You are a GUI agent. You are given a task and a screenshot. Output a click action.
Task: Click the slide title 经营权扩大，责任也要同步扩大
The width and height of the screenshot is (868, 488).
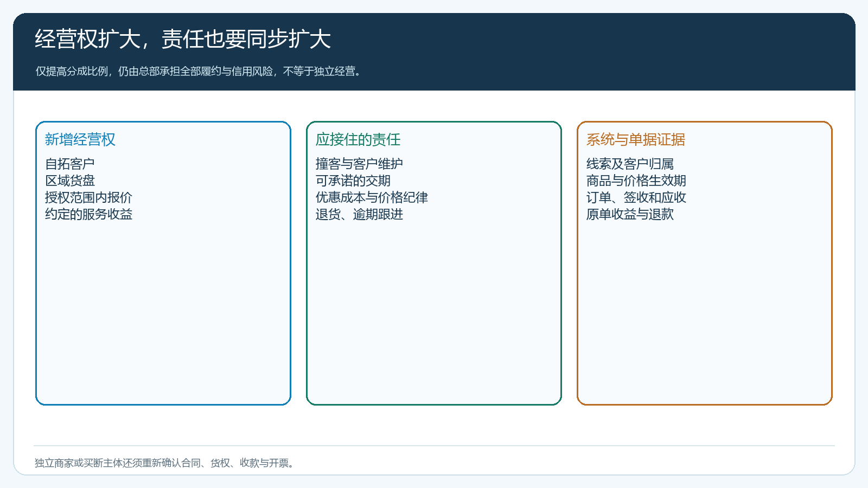click(x=183, y=39)
